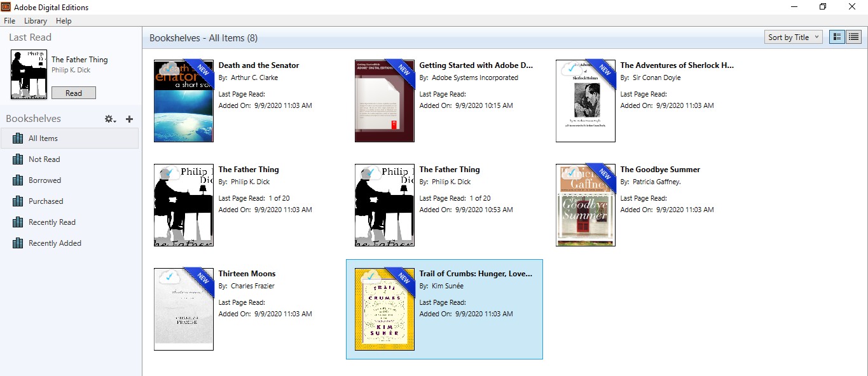Image resolution: width=868 pixels, height=376 pixels.
Task: Select the Recently Read bookshelf
Action: coord(52,222)
